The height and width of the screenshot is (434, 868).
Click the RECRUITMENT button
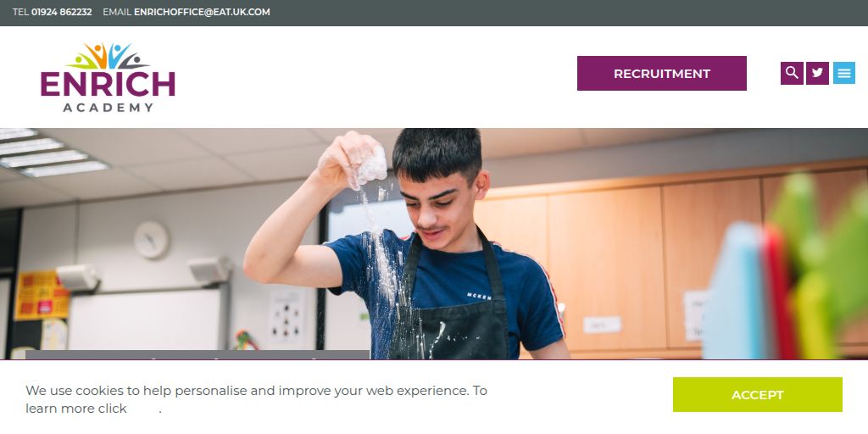coord(661,73)
